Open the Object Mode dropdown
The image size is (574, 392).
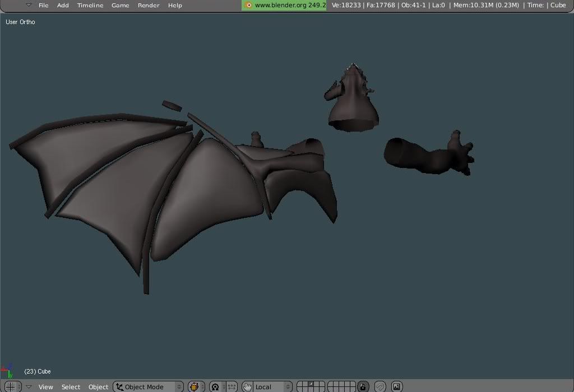tap(149, 386)
